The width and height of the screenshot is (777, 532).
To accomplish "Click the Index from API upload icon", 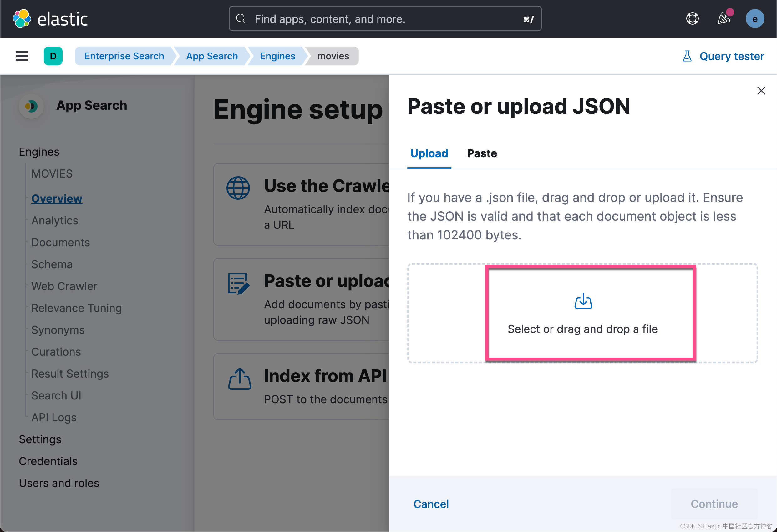I will (x=239, y=379).
